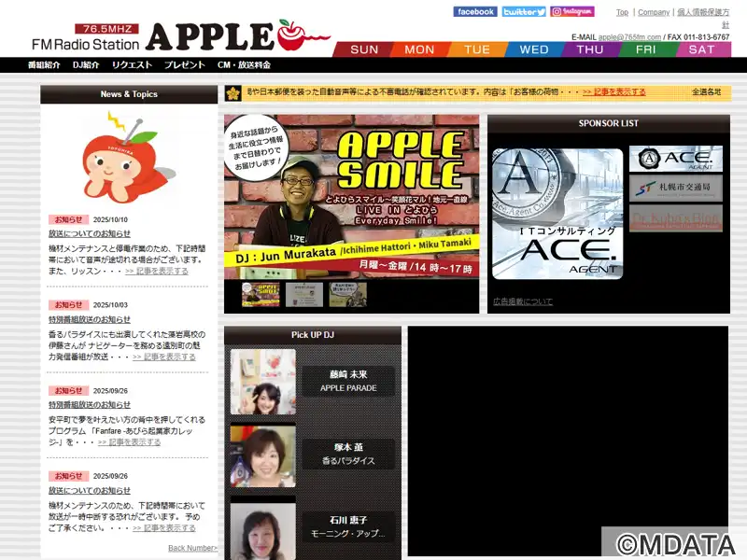Viewport: 747px width, 560px height.
Task: Select the first Apple Smile slide thumbnail
Action: click(261, 294)
